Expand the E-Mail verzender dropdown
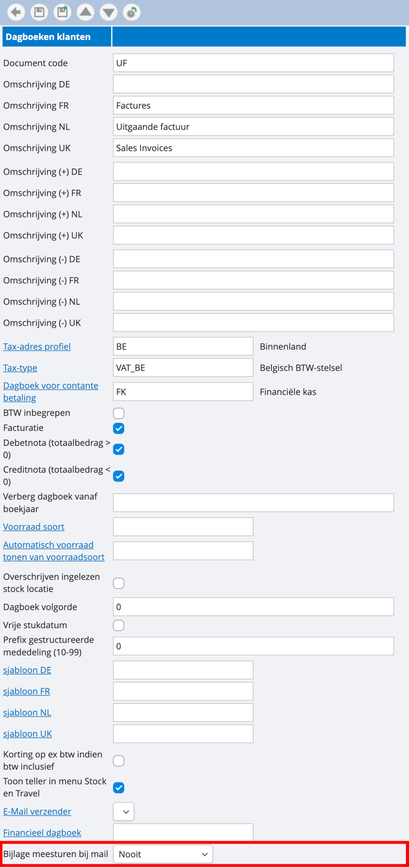 pos(124,812)
